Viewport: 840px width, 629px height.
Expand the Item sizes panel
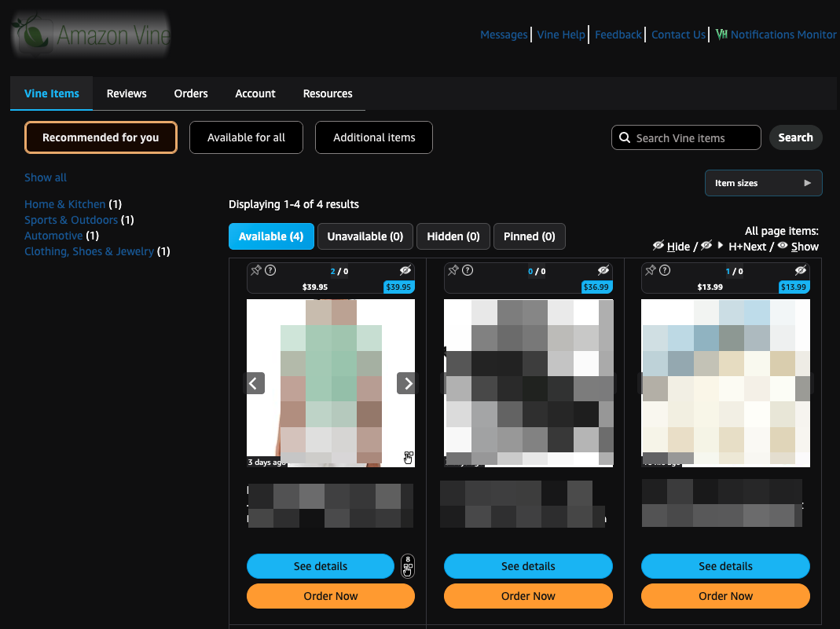763,183
